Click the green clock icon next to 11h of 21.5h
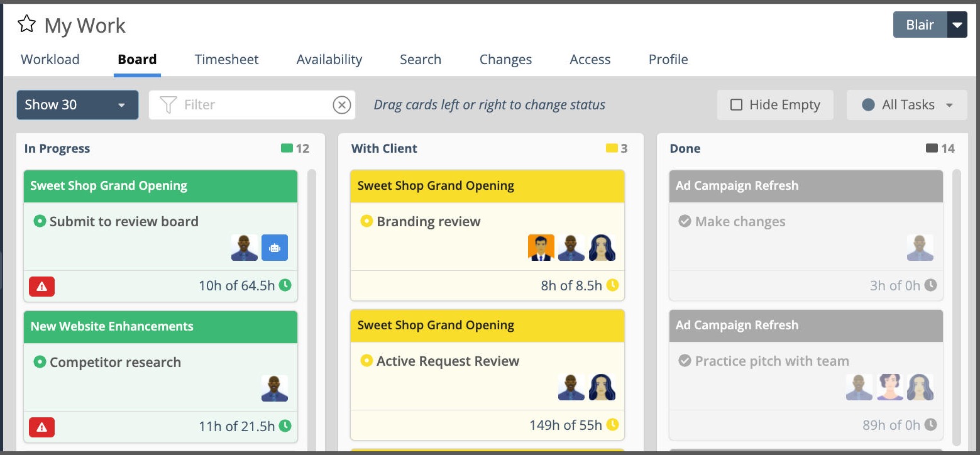This screenshot has height=455, width=980. click(286, 426)
